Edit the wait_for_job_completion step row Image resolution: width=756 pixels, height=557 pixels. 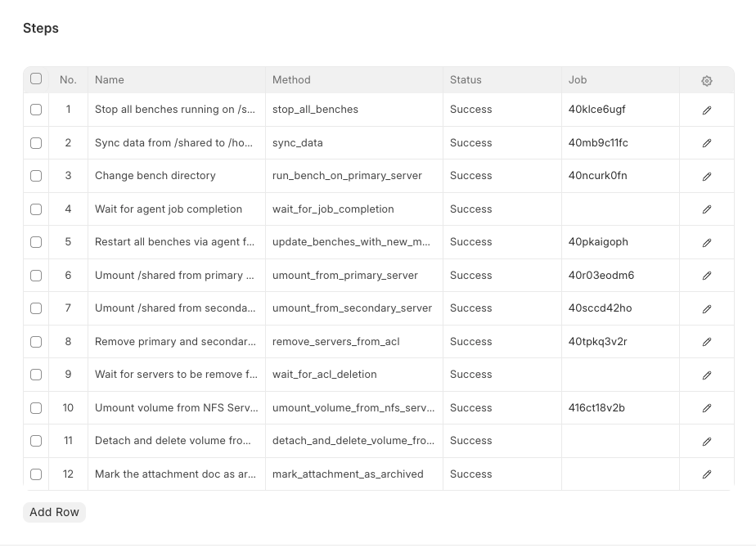pos(707,209)
